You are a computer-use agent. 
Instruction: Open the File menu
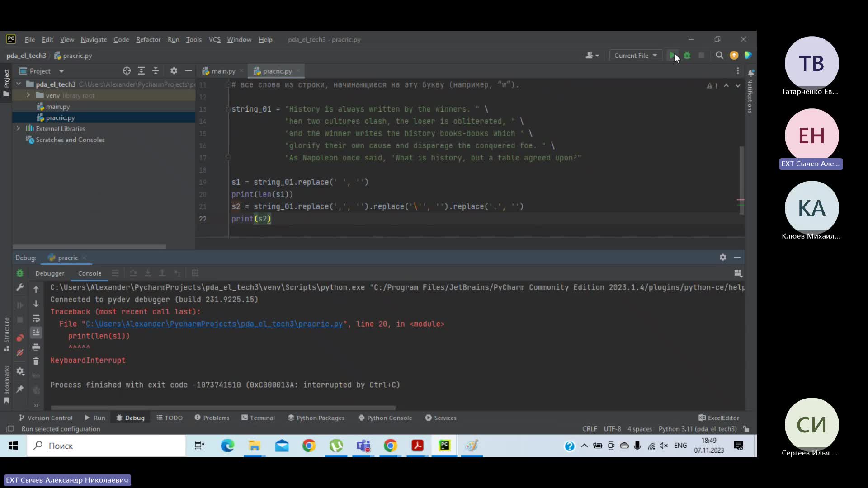[30, 40]
